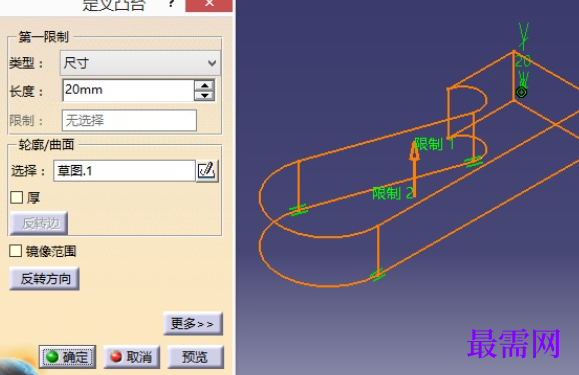Click the 预览 button
This screenshot has width=579, height=375.
click(x=196, y=357)
